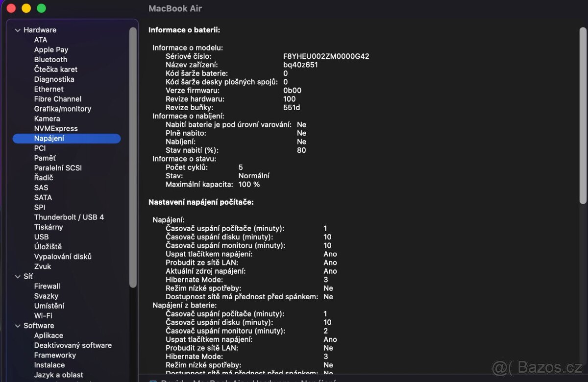
Task: Click the Verze firmwaru value 0b00
Action: pyautogui.click(x=293, y=91)
